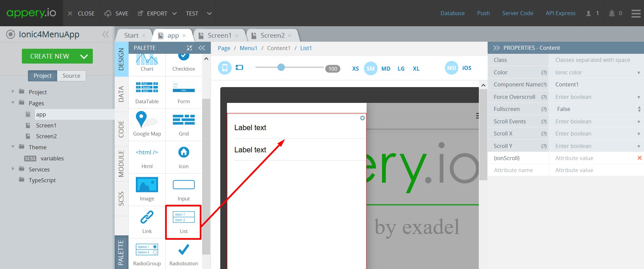Choose the Grid component
The image size is (644, 269).
184,124
